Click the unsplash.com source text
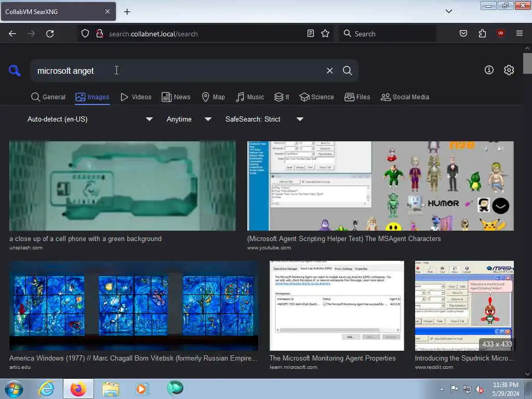 pyautogui.click(x=26, y=248)
